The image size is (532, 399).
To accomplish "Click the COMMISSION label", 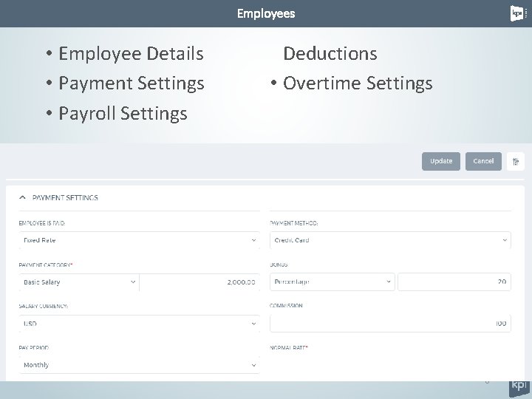I will click(x=286, y=306).
